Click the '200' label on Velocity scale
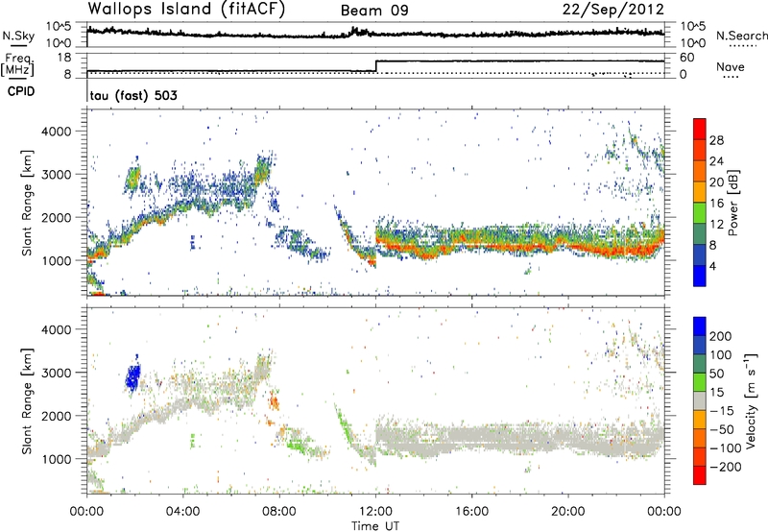 click(x=721, y=336)
